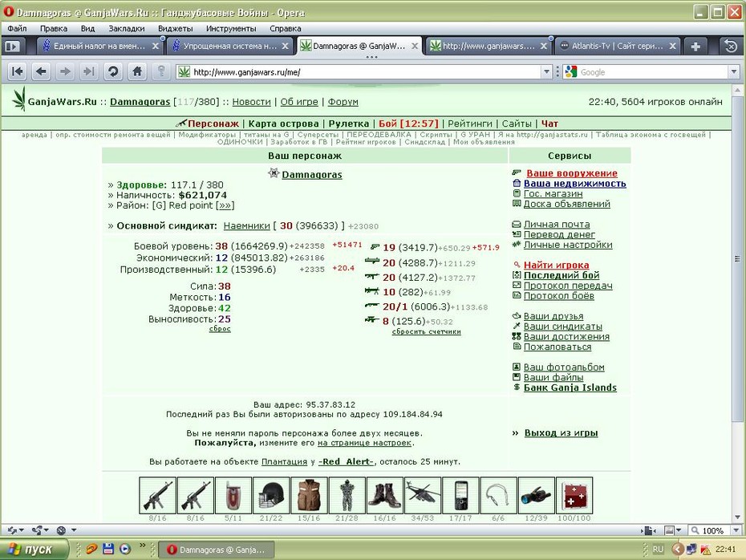This screenshot has height=560, width=746.
Task: Click the black phone thumbnail 17/17
Action: coord(460,495)
